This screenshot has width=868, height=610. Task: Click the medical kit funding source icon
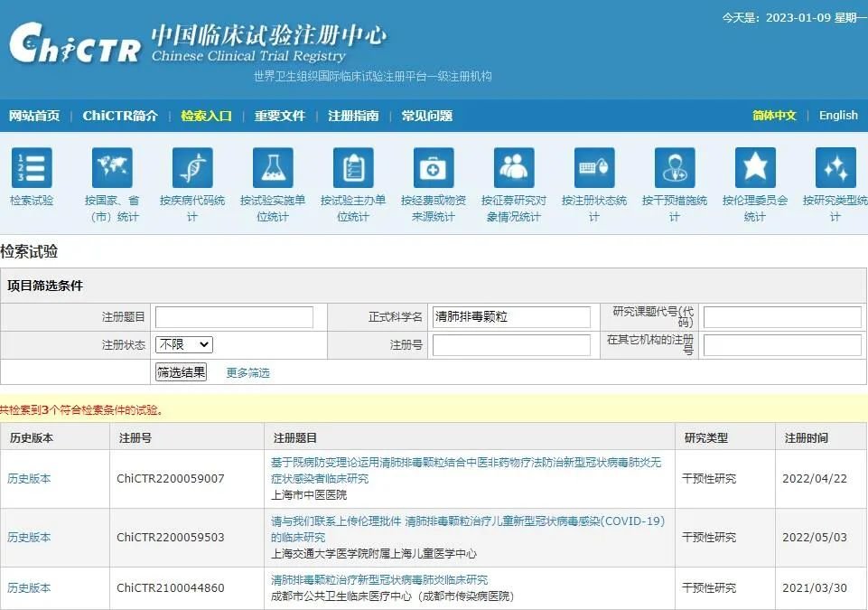coord(434,168)
